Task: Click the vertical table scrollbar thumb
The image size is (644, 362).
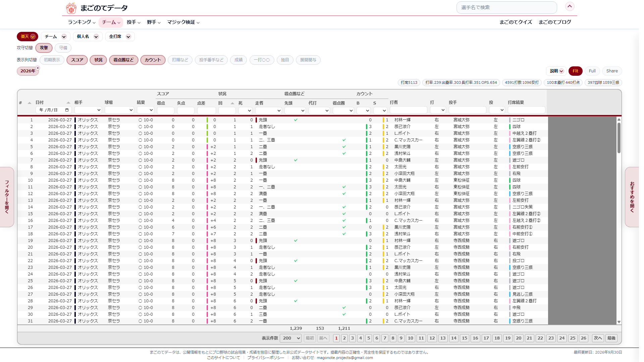Action: (619, 138)
